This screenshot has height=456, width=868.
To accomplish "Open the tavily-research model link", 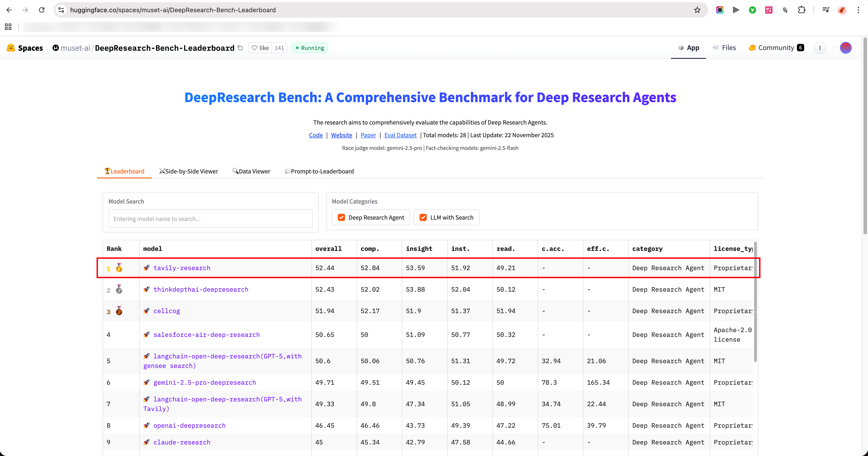I will pos(182,268).
